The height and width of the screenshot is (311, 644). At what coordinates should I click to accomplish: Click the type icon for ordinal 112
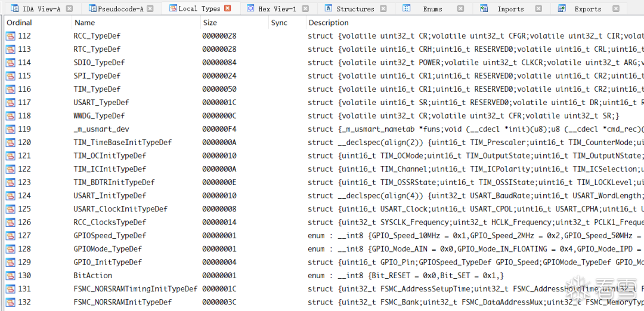(x=10, y=36)
